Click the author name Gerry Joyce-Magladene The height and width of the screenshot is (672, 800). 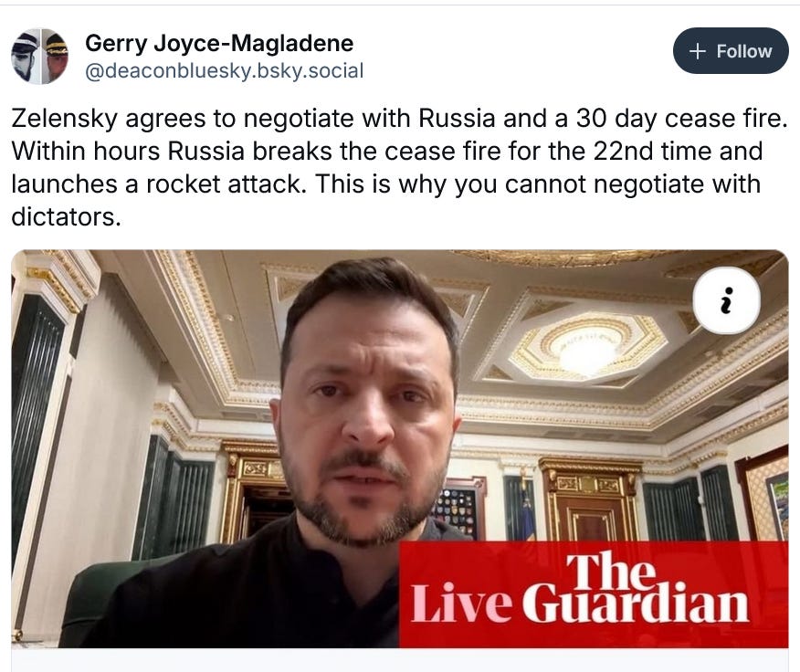coord(219,43)
